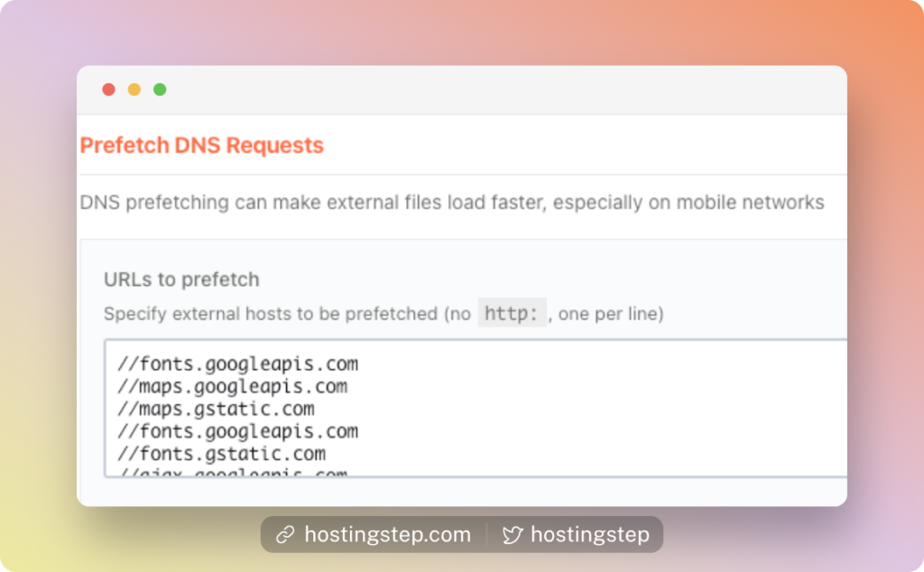Click the Twitter bird icon

click(x=513, y=535)
